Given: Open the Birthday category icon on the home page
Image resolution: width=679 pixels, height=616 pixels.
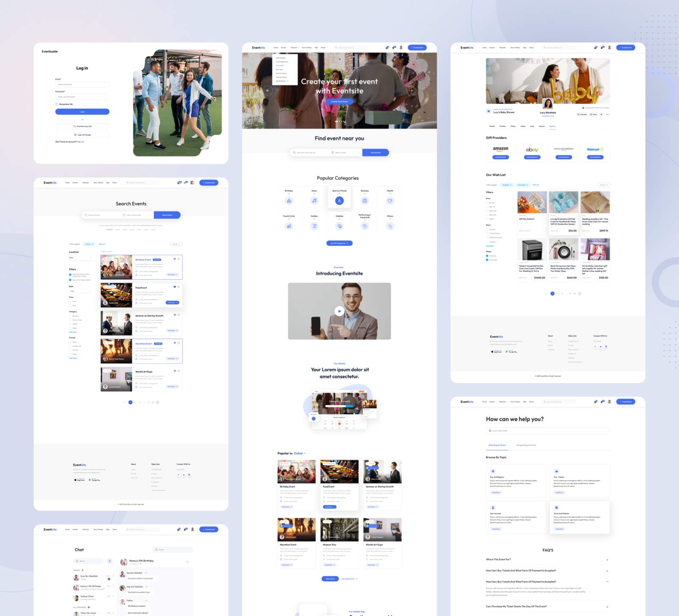Looking at the screenshot, I should [289, 201].
